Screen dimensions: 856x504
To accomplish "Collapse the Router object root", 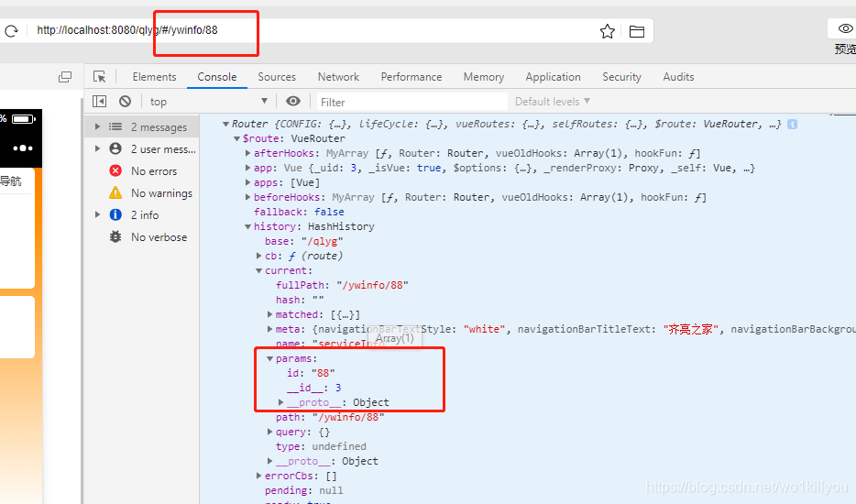I will pyautogui.click(x=225, y=125).
